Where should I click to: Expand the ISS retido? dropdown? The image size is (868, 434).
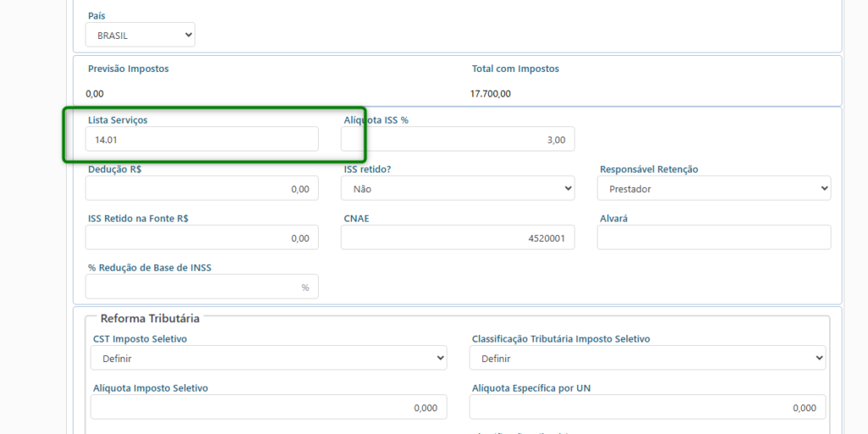tap(458, 188)
